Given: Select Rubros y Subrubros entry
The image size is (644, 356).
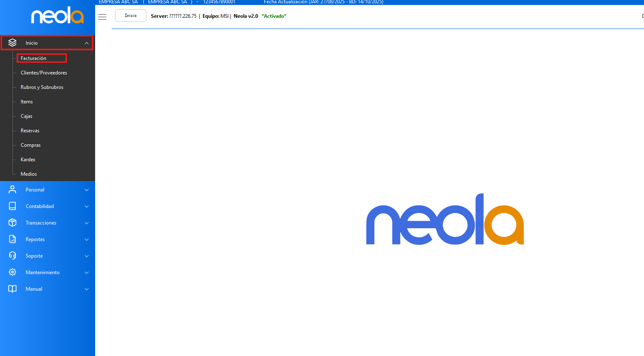Looking at the screenshot, I should tap(42, 87).
